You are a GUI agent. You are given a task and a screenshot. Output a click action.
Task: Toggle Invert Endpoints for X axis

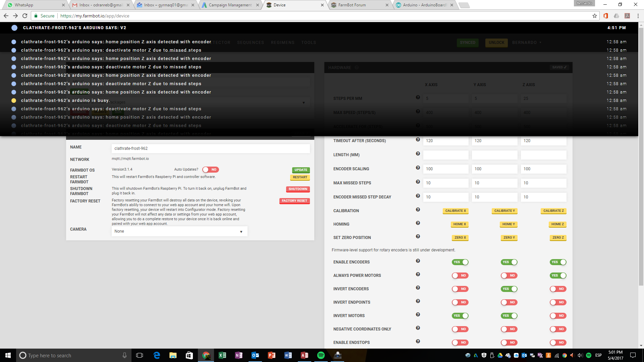(460, 302)
